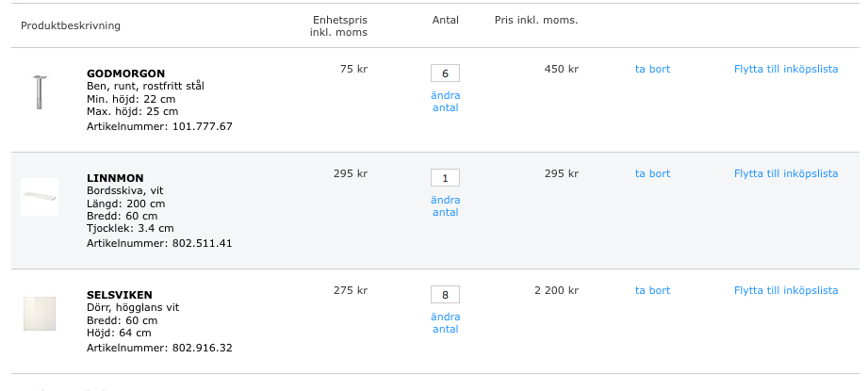This screenshot has width=868, height=391.
Task: Select the LINNMON product name
Action: point(115,178)
